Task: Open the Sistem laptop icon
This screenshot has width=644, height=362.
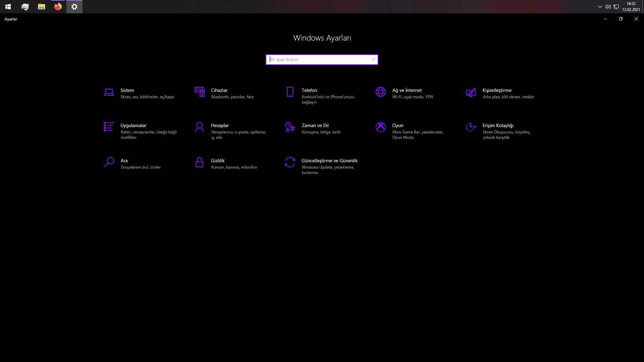Action: [x=109, y=92]
